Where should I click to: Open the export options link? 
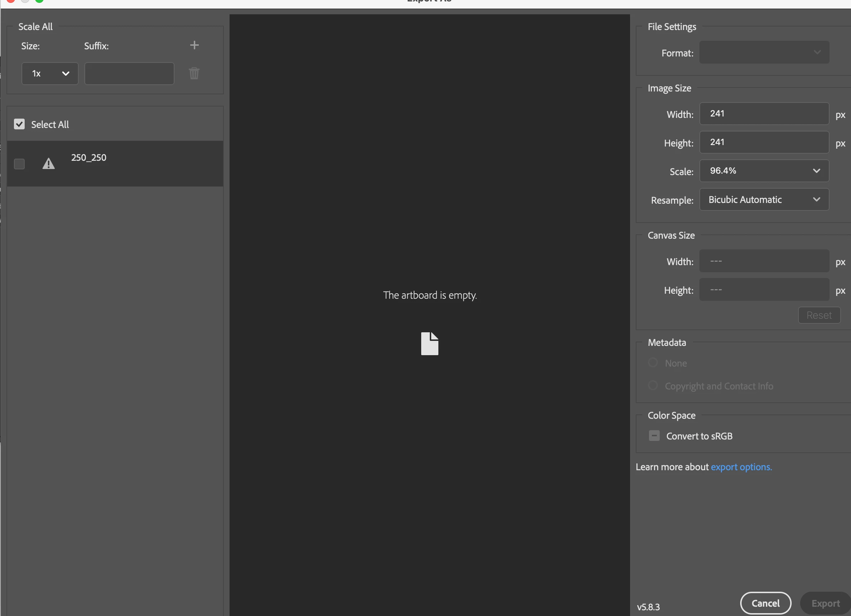741,467
